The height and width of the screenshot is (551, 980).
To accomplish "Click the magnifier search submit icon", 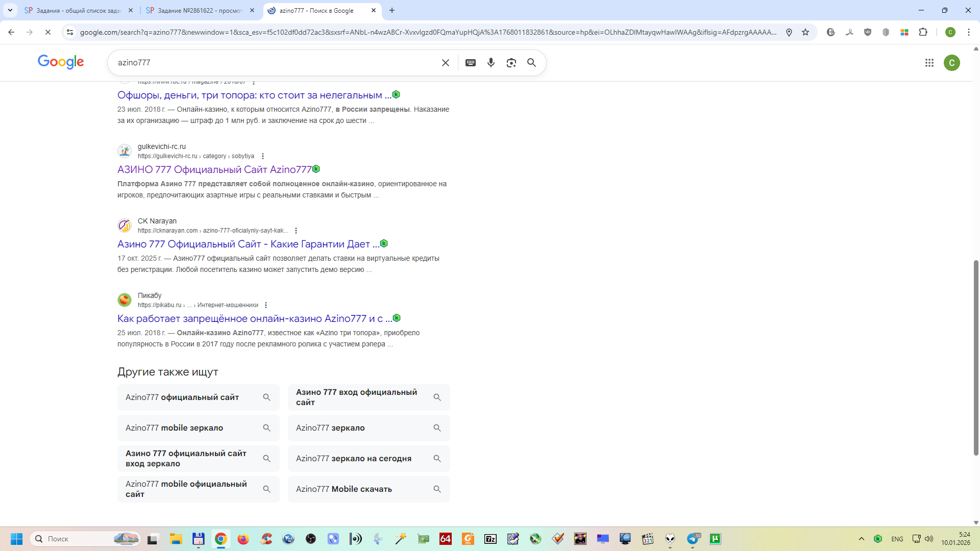I will pos(531,63).
